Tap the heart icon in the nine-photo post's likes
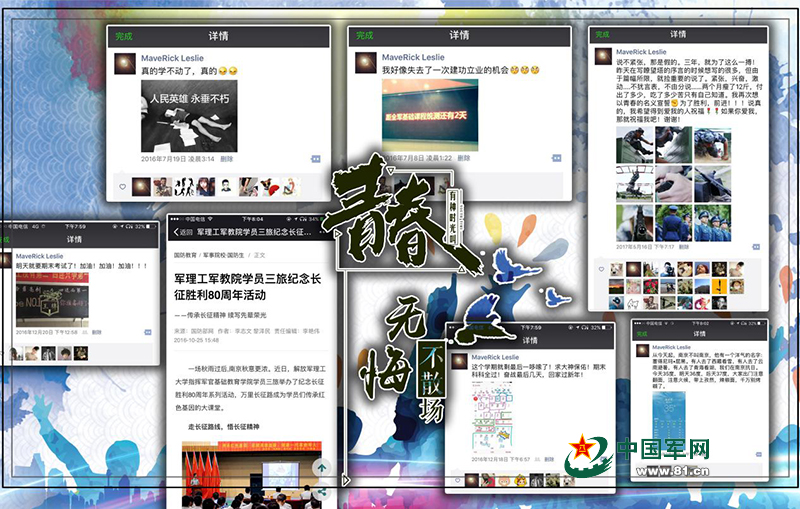The image size is (800, 509). click(601, 269)
